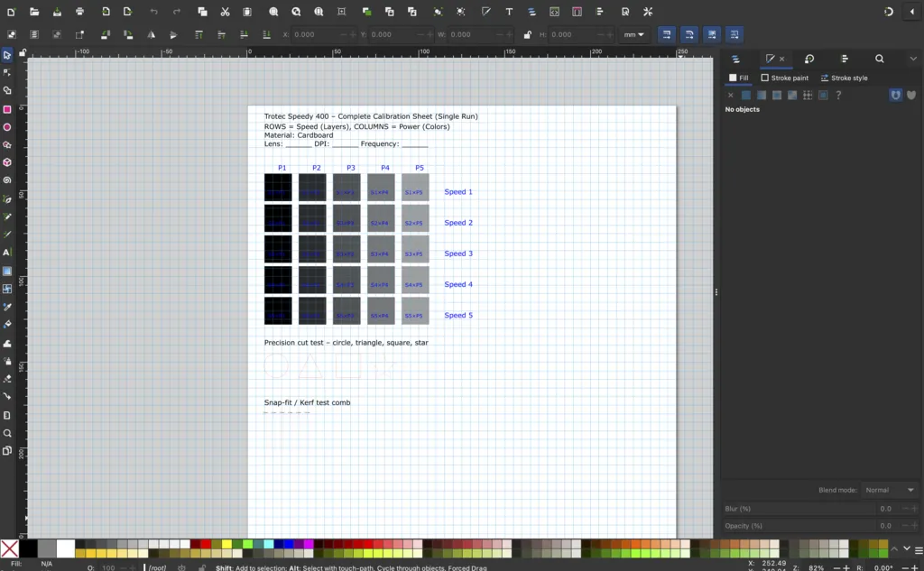Image resolution: width=924 pixels, height=571 pixels.
Task: Expand the panel overflow chevron on the right
Action: (x=913, y=59)
